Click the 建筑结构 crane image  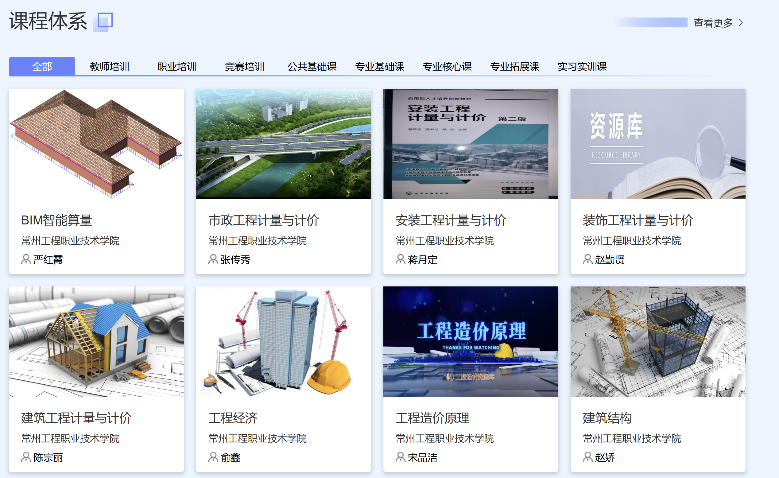click(657, 341)
